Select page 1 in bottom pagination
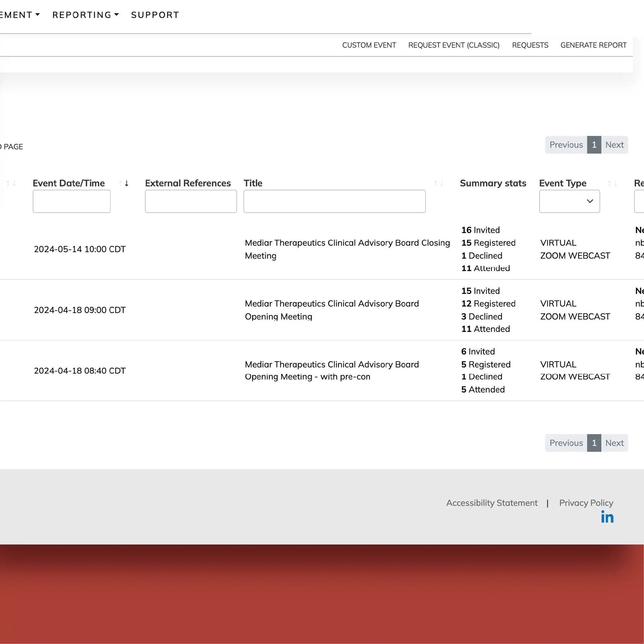Viewport: 644px width, 644px height. coord(594,443)
